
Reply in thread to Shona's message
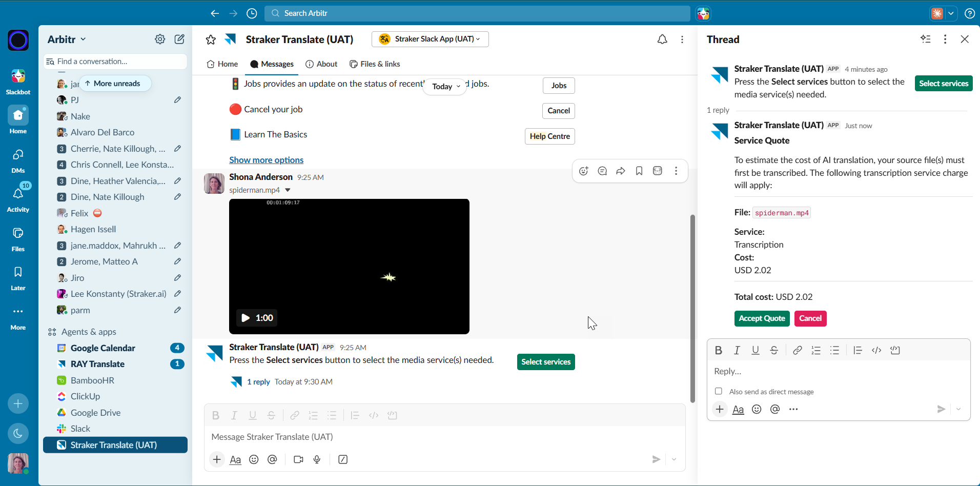click(602, 171)
